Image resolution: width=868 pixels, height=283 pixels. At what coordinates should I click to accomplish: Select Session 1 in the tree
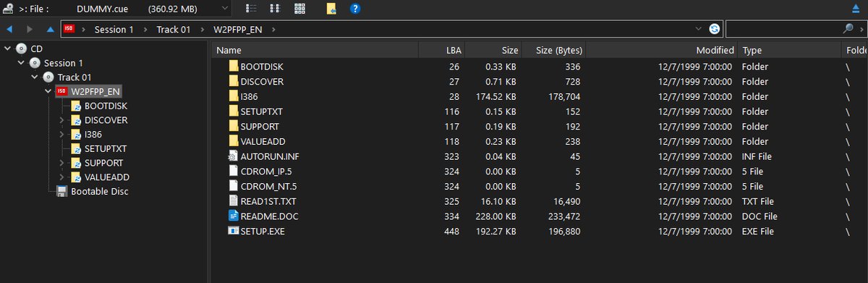tap(64, 63)
